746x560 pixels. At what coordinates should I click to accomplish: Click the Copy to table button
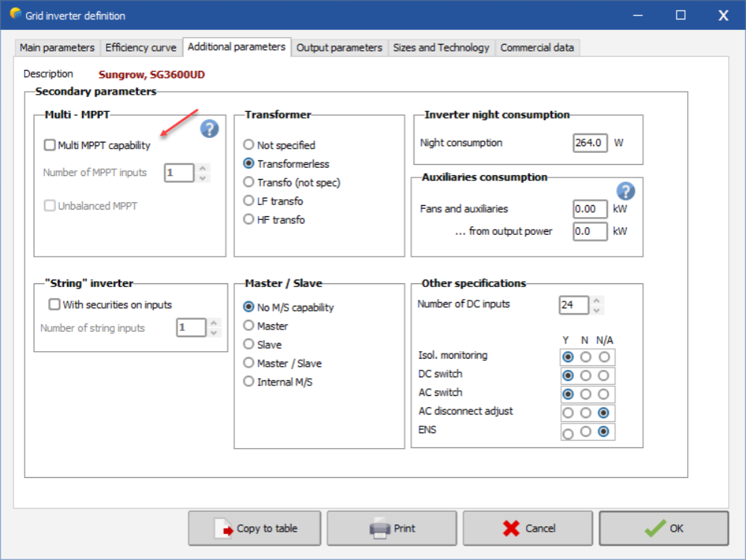255,529
